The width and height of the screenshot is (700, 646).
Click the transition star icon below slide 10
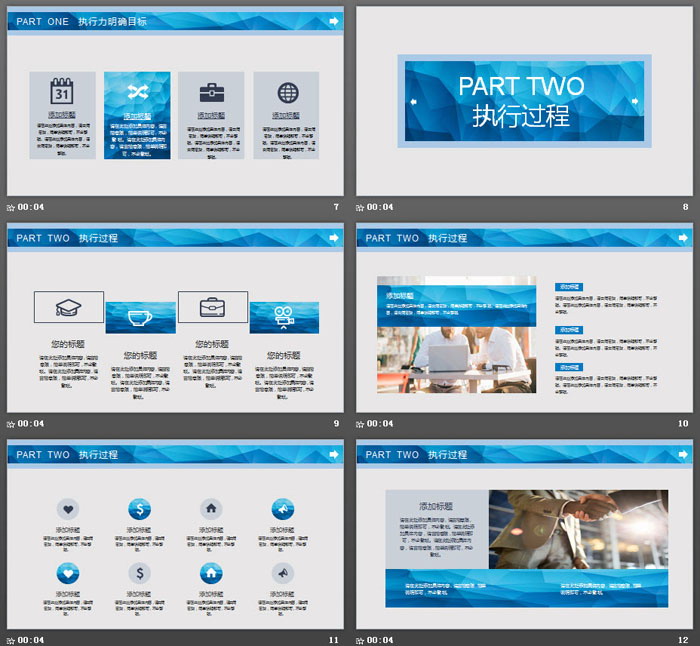click(x=361, y=424)
